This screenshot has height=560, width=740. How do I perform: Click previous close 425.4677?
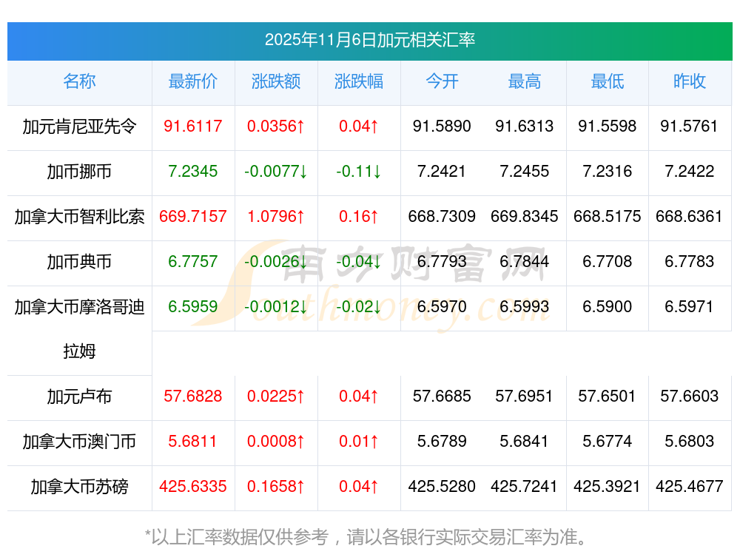pos(690,487)
